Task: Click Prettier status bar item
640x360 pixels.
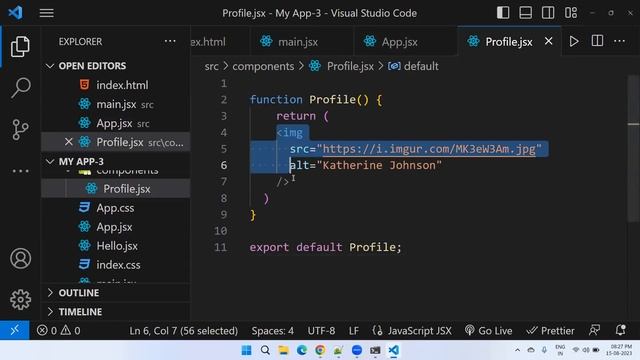Action: (x=550, y=331)
